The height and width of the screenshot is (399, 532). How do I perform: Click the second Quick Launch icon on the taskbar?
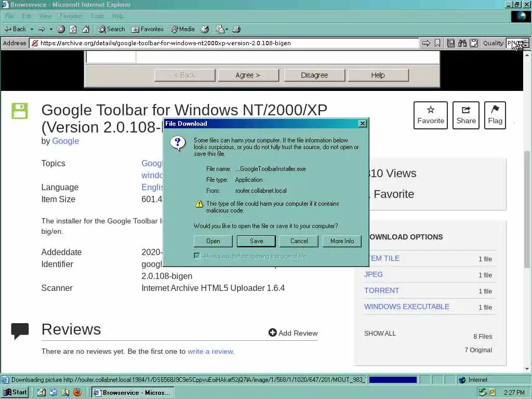(54, 393)
